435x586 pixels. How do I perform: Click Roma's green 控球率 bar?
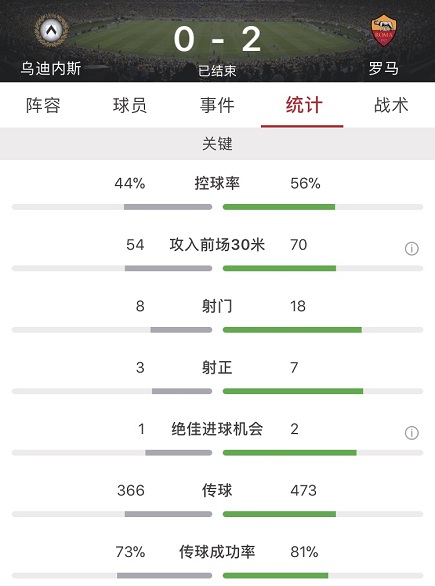[x=279, y=207]
